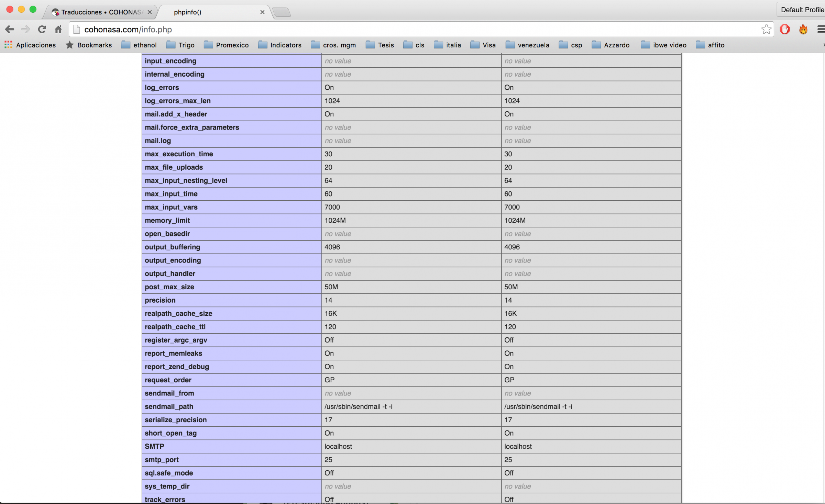The width and height of the screenshot is (825, 504).
Task: Bookmark page with star icon
Action: 766,30
